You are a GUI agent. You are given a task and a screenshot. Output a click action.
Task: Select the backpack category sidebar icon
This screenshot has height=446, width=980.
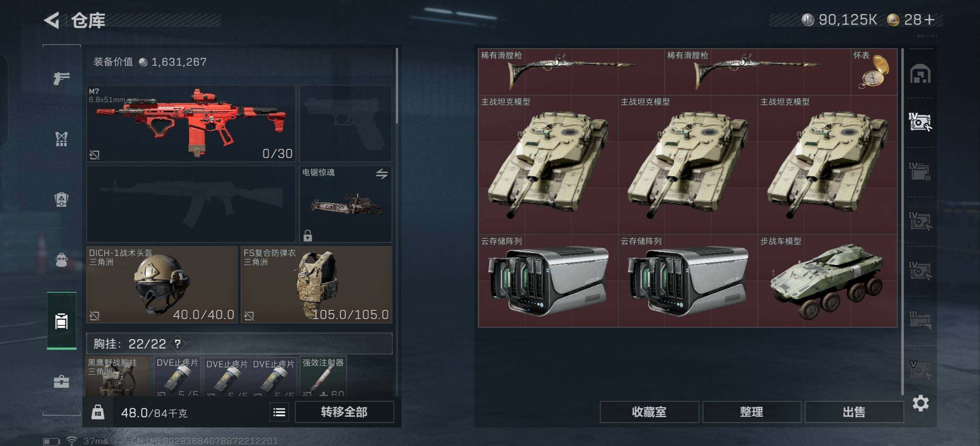coord(62,260)
